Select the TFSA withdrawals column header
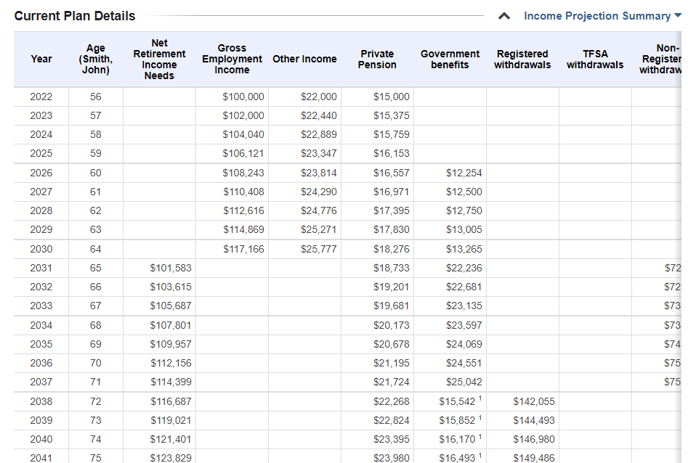This screenshot has height=463, width=688. (595, 59)
